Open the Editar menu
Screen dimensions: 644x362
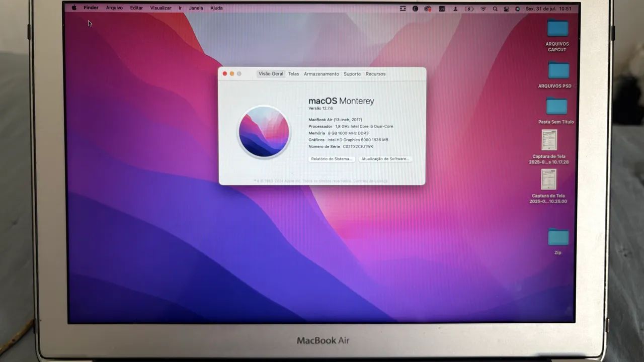point(136,8)
